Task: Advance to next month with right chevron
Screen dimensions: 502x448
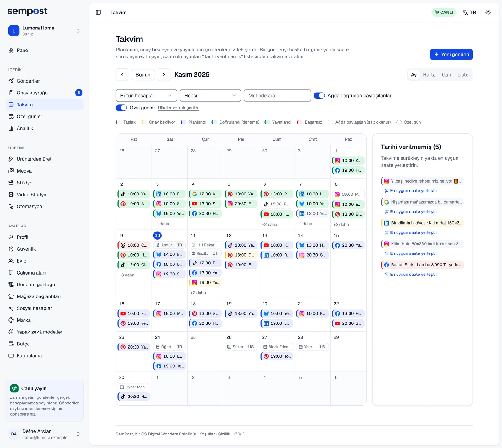Action: point(164,75)
